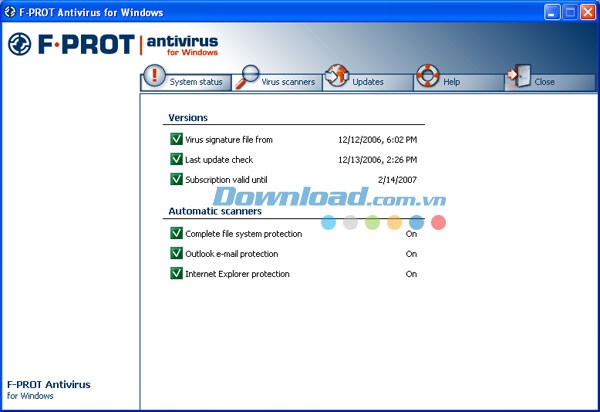Viewport: 600px width, 412px height.
Task: Select the 'Virus signature file from' label
Action: [x=229, y=140]
